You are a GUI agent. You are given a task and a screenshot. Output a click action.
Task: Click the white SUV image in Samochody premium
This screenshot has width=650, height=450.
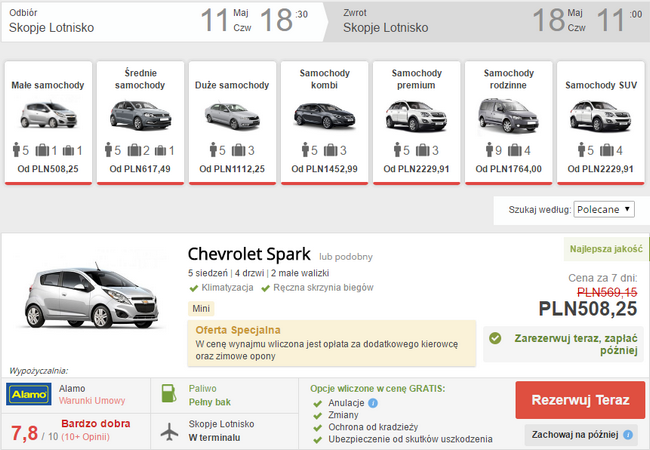416,116
